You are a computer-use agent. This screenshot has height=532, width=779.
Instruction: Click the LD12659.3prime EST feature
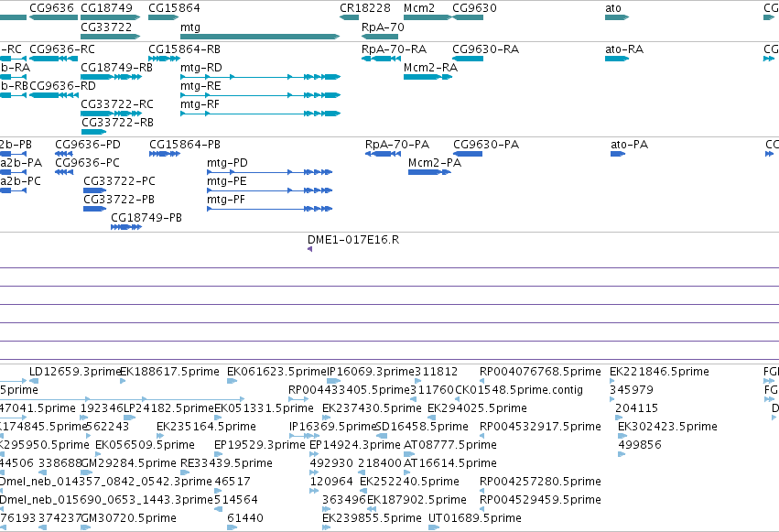[x=34, y=381]
